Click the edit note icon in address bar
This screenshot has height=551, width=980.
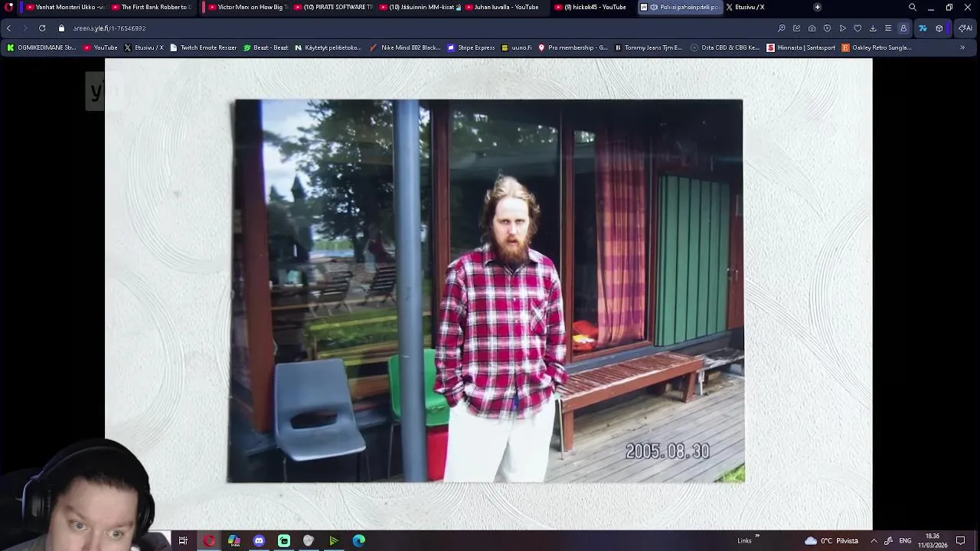(x=796, y=28)
